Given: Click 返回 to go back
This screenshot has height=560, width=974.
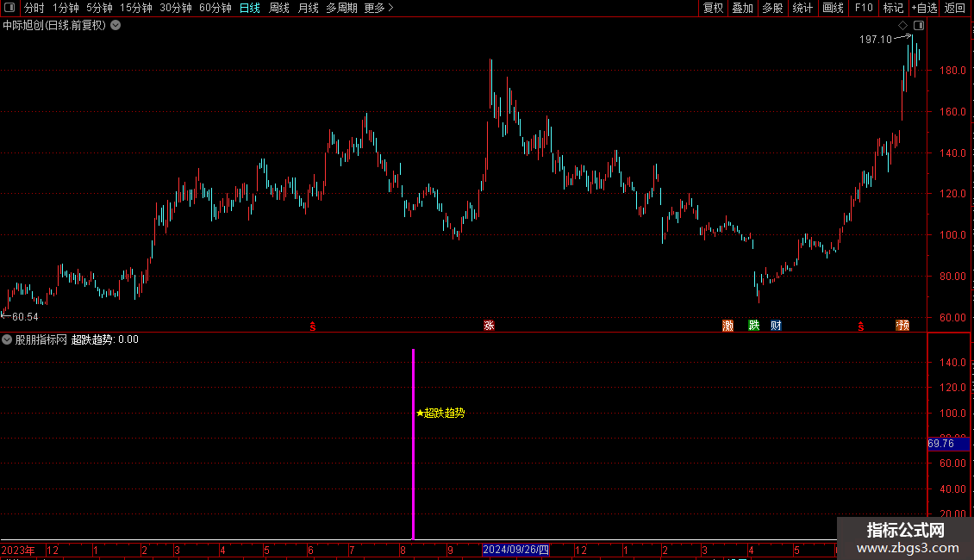Looking at the screenshot, I should click(x=955, y=8).
